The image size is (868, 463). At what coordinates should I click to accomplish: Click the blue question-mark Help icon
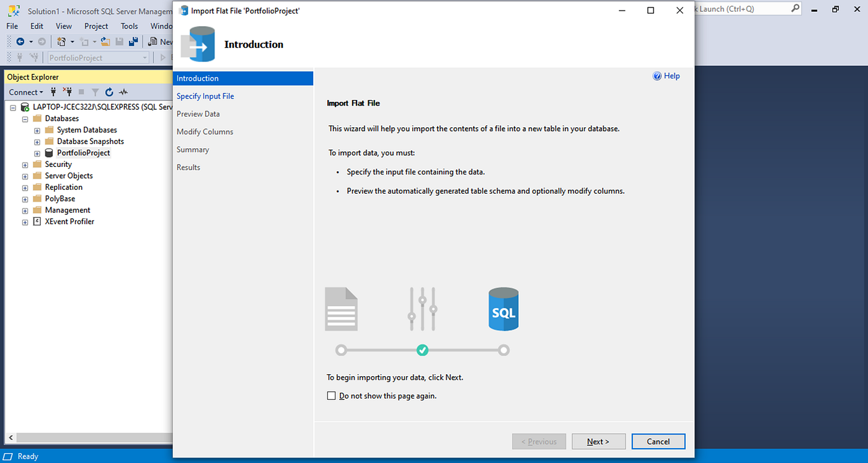coord(657,76)
